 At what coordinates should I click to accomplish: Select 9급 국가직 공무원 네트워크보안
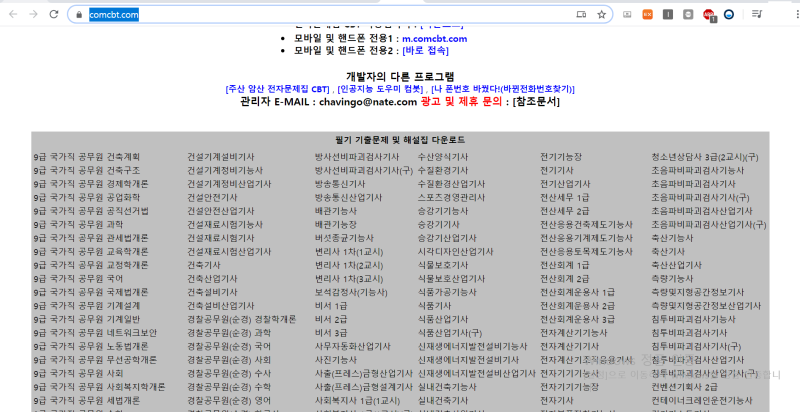95,333
